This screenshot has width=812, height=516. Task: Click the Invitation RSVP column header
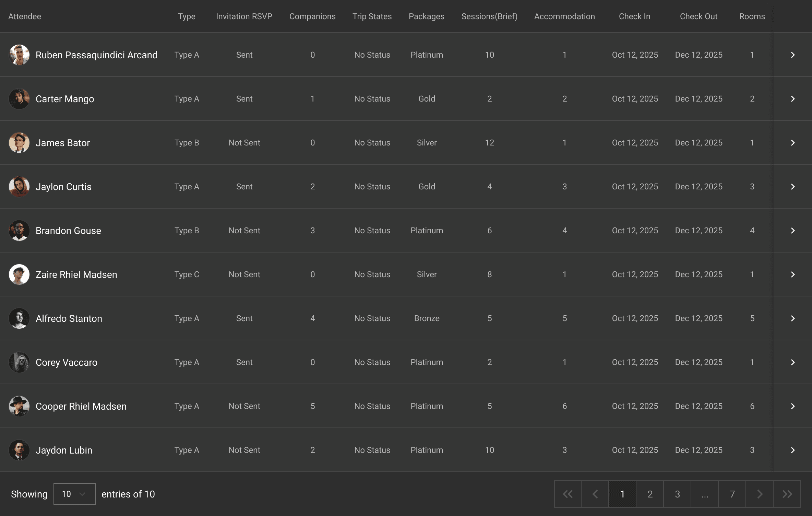[x=244, y=16]
